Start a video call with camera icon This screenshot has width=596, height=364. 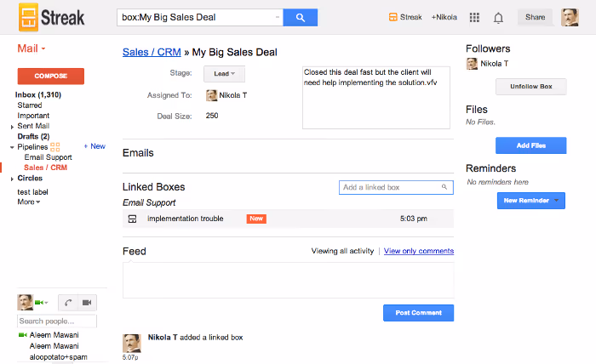click(87, 303)
